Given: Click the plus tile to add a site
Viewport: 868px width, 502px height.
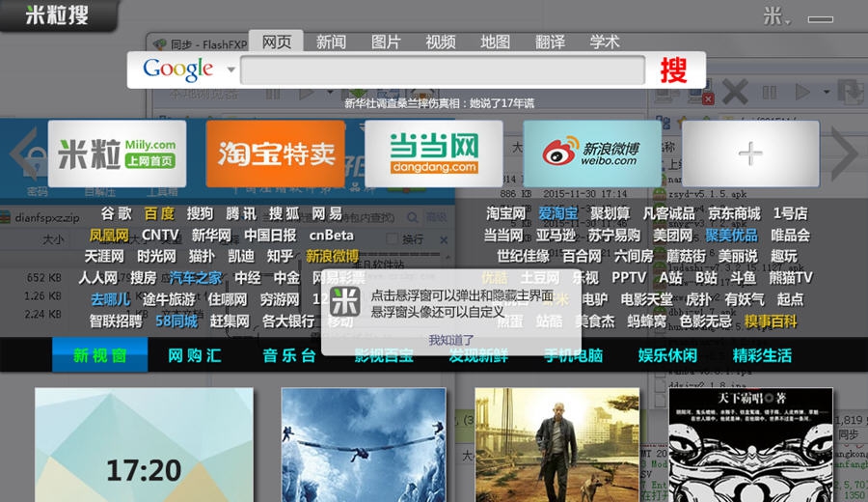Looking at the screenshot, I should point(750,153).
